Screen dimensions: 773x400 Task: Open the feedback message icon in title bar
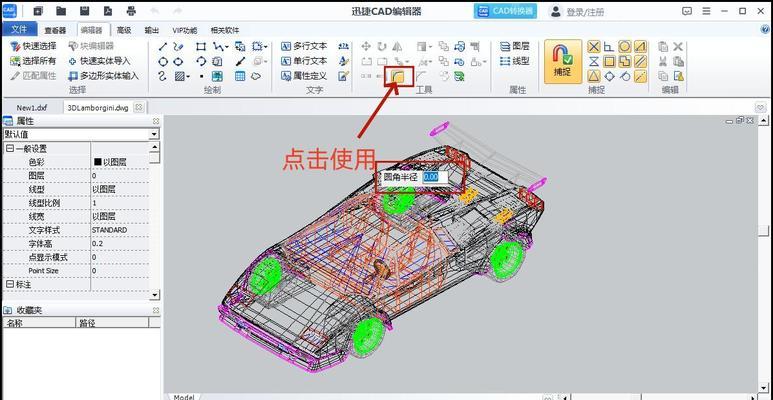[687, 11]
